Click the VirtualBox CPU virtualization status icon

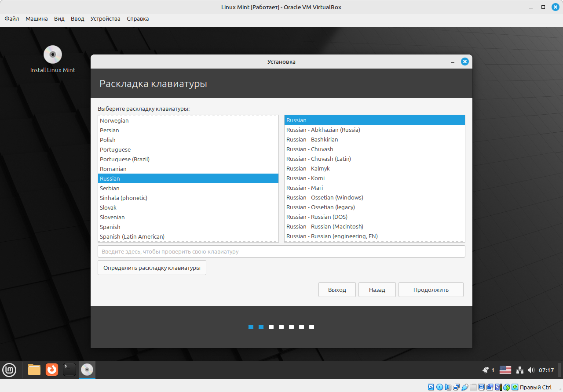pos(498,387)
